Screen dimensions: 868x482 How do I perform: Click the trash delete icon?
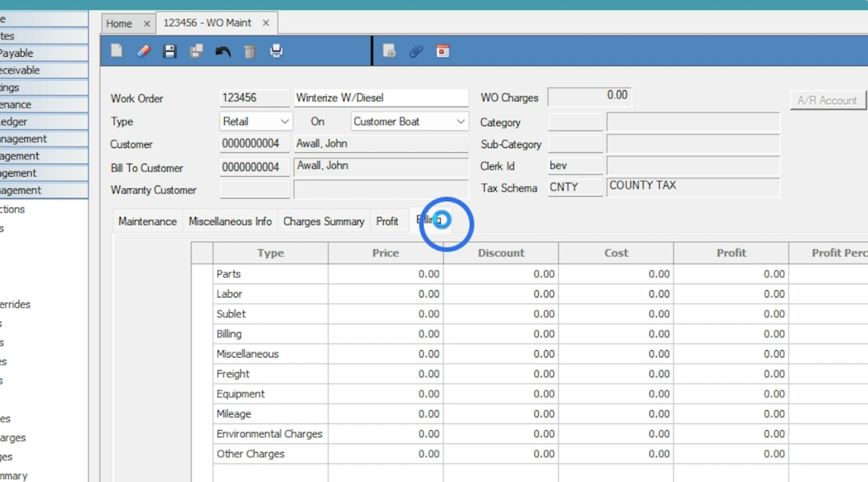click(250, 52)
